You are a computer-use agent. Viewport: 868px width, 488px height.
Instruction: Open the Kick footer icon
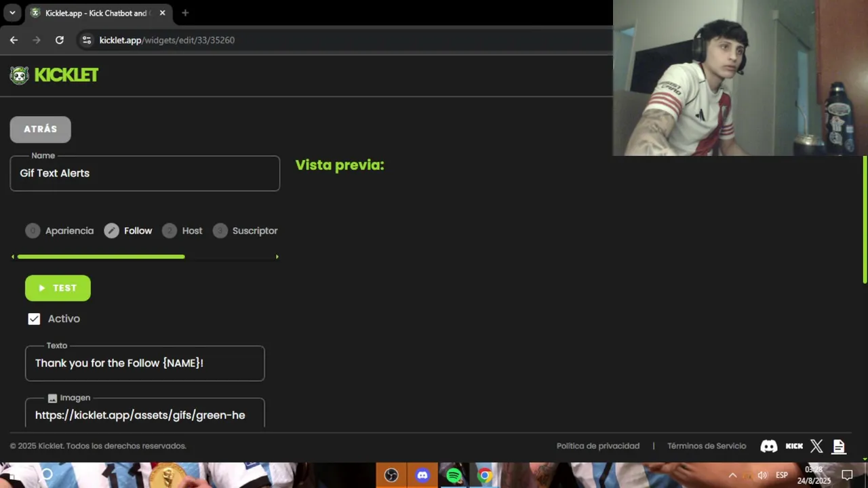coord(794,446)
